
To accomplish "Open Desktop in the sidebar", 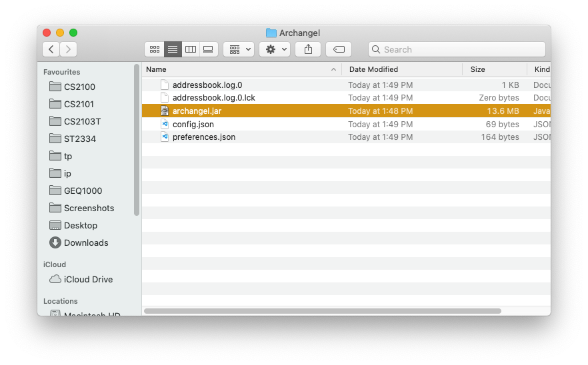I will coord(73,226).
